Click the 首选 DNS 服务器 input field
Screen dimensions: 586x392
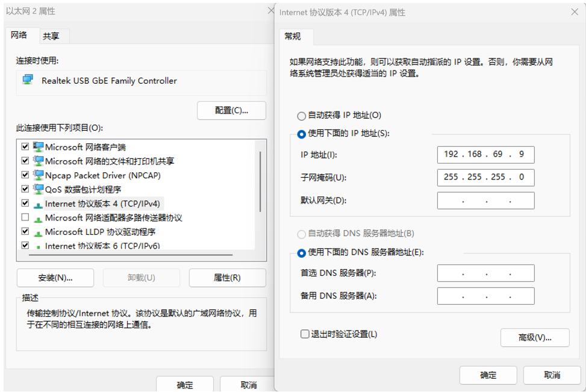[x=486, y=273]
